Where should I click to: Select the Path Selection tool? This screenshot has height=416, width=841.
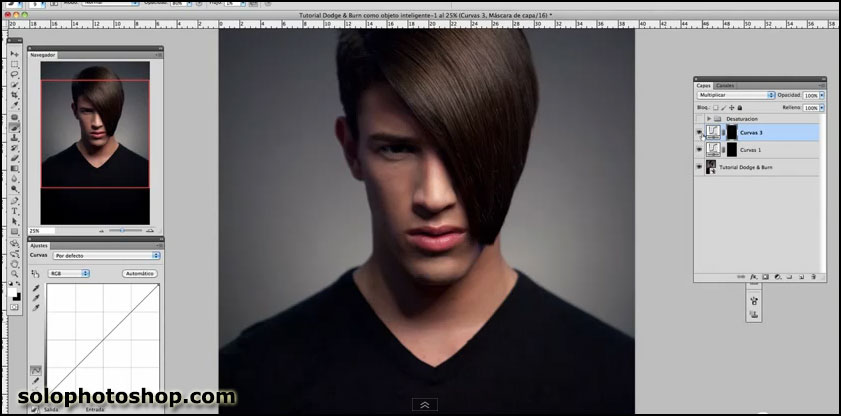(x=14, y=221)
